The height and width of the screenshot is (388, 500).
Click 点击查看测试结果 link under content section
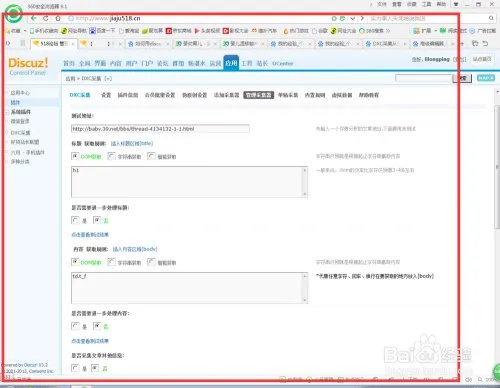(x=90, y=341)
